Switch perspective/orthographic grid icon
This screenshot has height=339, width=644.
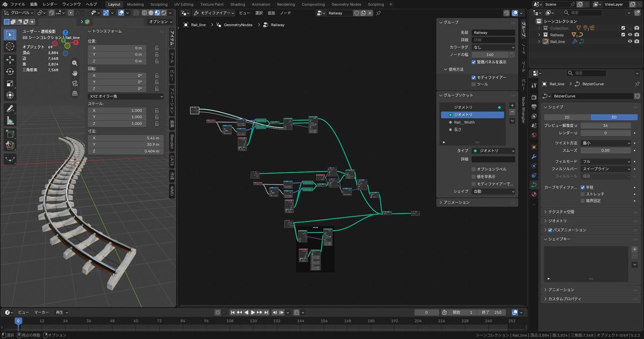pyautogui.click(x=75, y=93)
